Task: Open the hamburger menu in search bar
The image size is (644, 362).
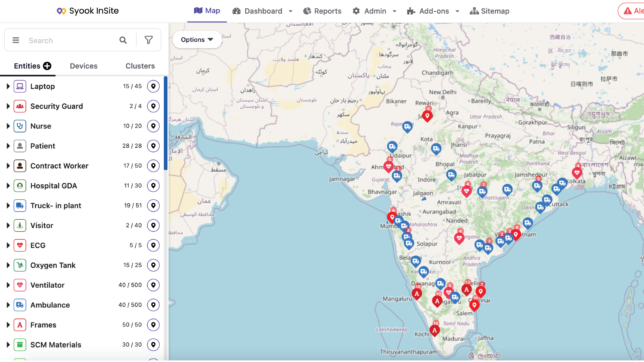Action: (16, 40)
